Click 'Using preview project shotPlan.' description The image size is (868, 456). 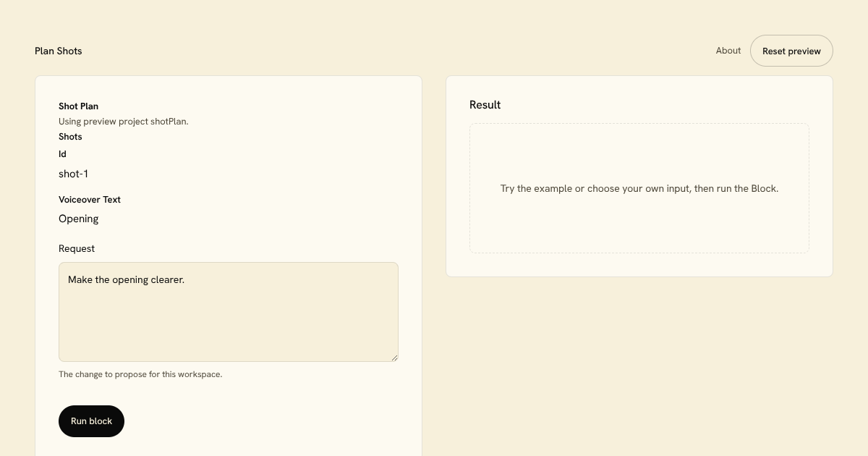(x=124, y=122)
